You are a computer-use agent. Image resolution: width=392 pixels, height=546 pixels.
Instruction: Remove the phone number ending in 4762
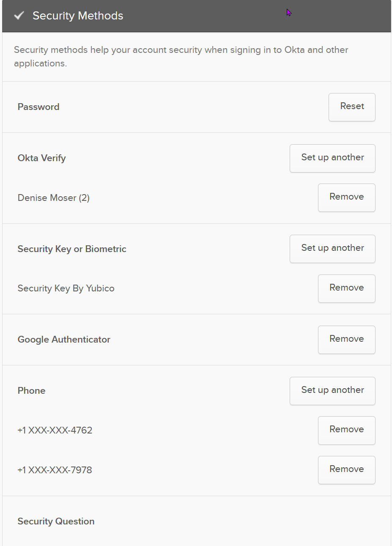click(346, 430)
